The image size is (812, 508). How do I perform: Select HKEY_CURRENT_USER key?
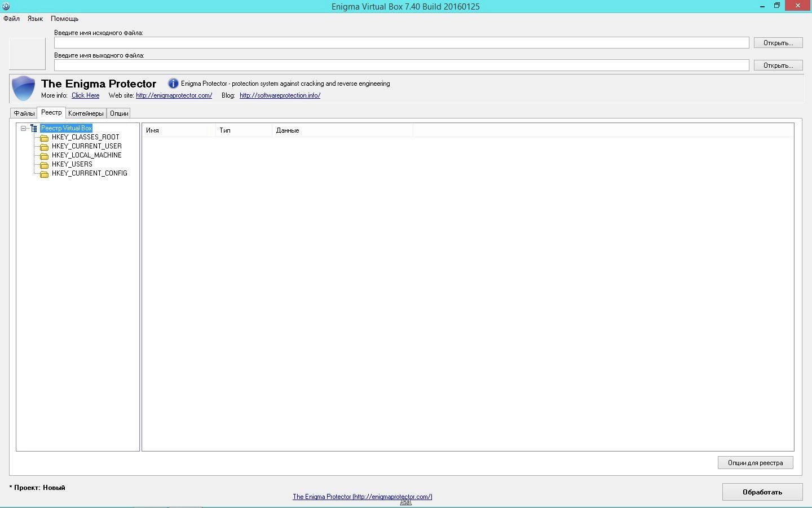pos(86,146)
